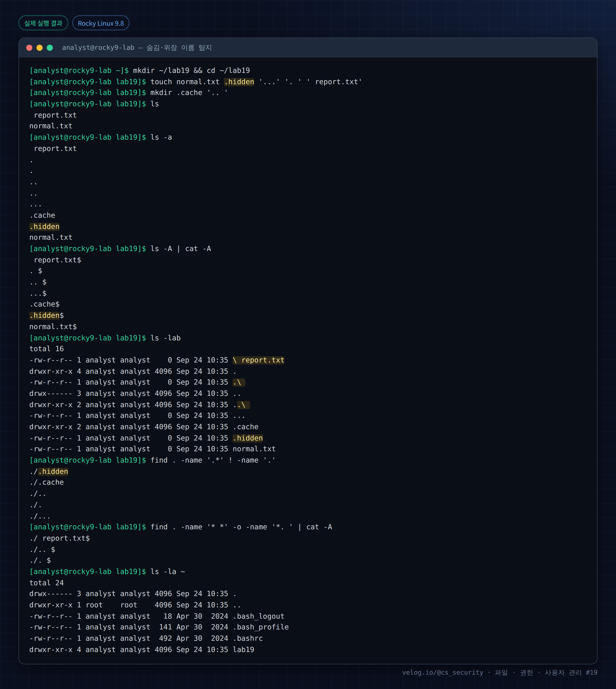Click the command 'mkdir ~/lab19 && cd ~/lab19'
This screenshot has height=689, width=616.
point(191,70)
